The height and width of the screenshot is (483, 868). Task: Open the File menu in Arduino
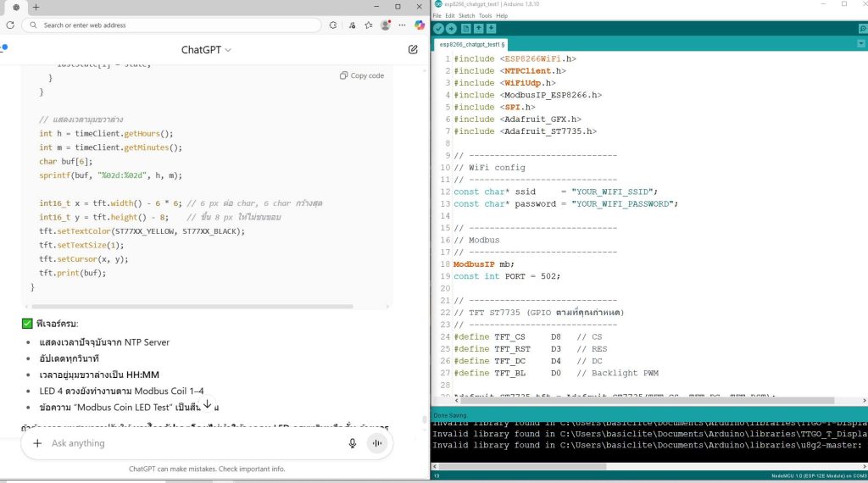[437, 15]
